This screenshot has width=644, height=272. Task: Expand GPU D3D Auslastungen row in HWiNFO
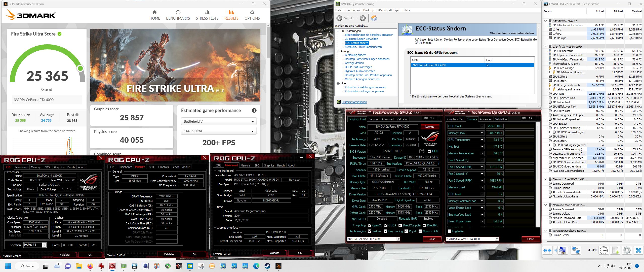click(x=549, y=132)
